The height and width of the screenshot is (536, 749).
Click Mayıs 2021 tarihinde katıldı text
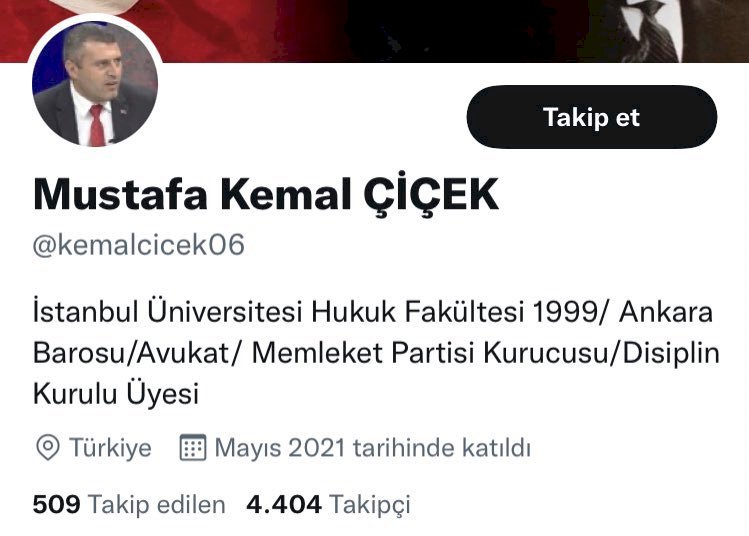(373, 448)
